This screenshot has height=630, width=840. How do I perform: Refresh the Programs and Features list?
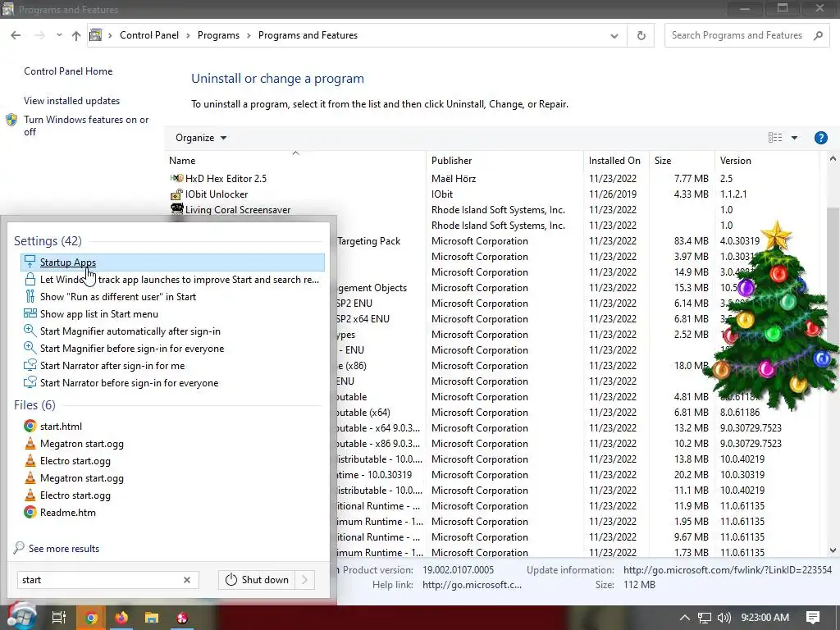641,35
